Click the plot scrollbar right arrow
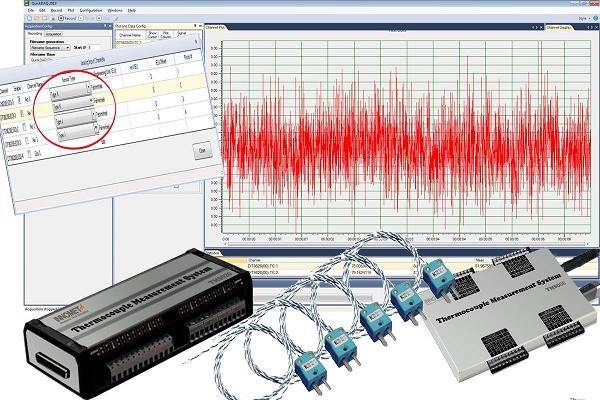The width and height of the screenshot is (600, 400). 587,243
